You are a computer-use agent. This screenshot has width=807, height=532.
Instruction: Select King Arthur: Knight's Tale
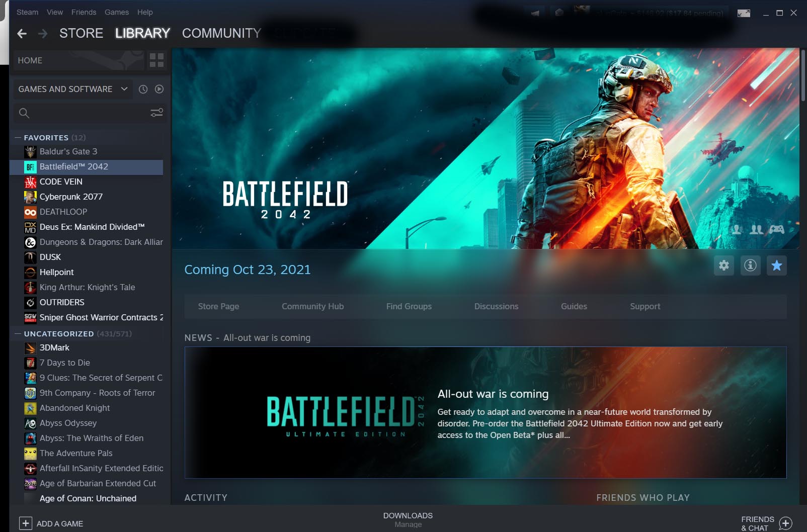pos(86,287)
